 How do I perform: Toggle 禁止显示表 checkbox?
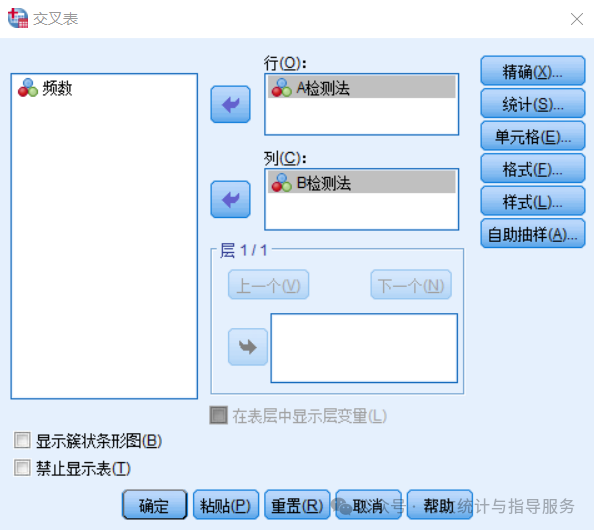[22, 467]
